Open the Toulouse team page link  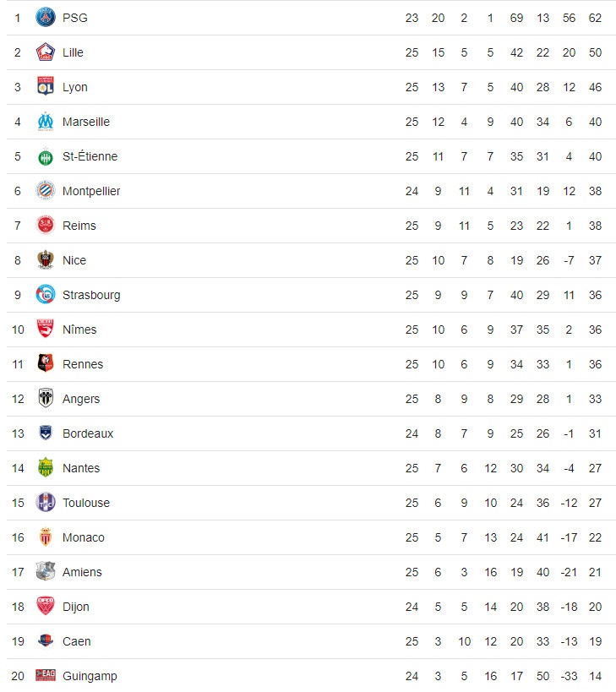pyautogui.click(x=86, y=503)
